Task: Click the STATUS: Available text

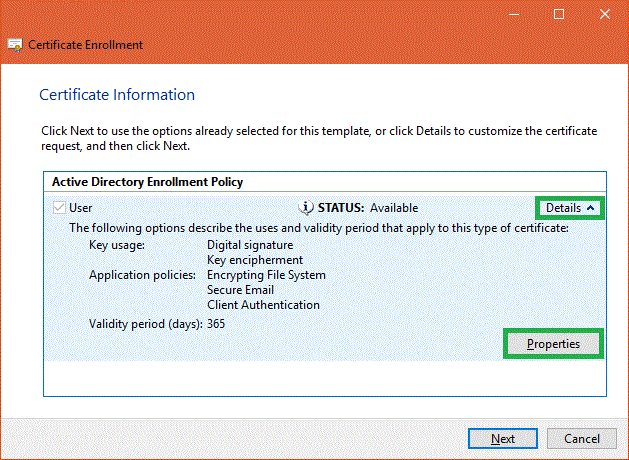Action: (x=367, y=208)
